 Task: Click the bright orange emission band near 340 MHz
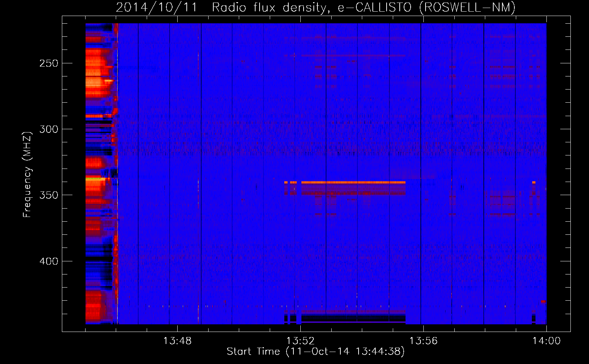[353, 182]
